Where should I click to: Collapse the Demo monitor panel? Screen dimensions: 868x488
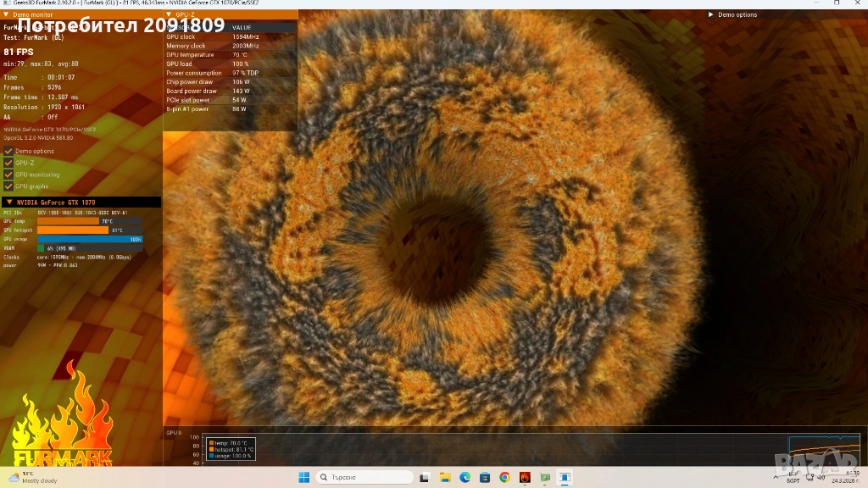click(x=8, y=14)
